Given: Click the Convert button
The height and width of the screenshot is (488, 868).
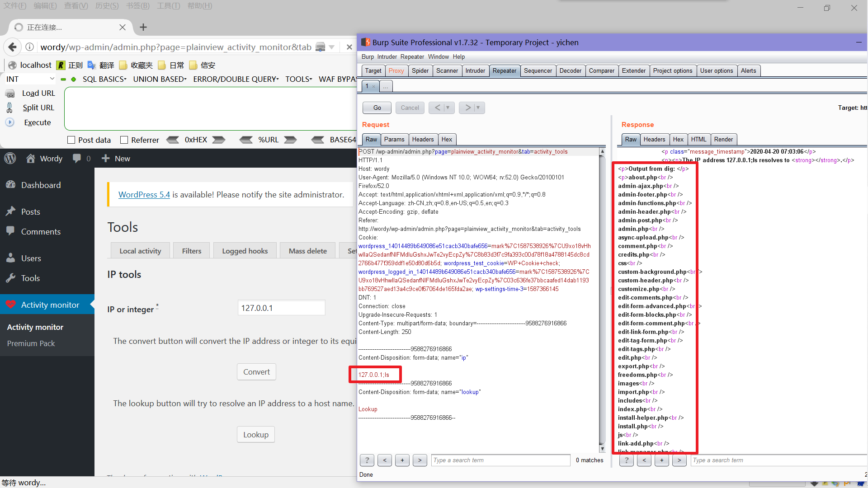Looking at the screenshot, I should [256, 372].
